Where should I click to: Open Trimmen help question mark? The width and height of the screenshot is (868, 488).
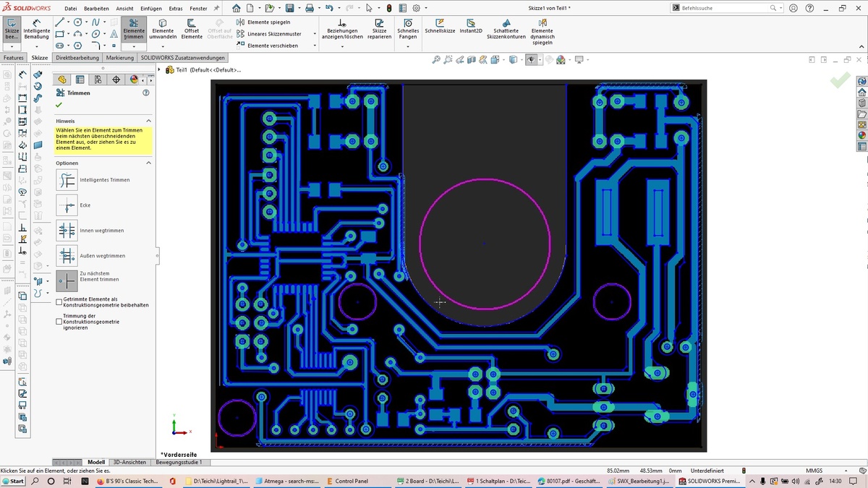tap(146, 93)
